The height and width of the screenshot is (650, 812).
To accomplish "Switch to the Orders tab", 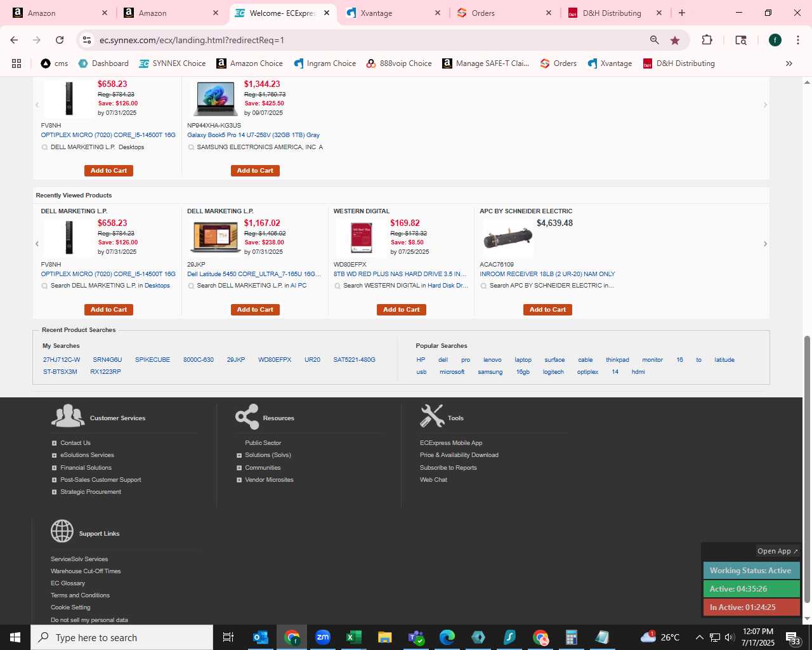I will [x=504, y=13].
